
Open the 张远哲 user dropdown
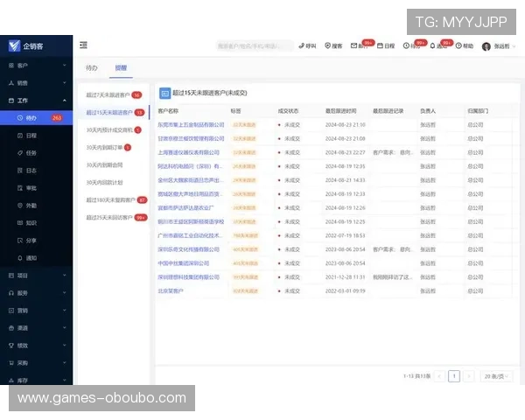tap(504, 46)
